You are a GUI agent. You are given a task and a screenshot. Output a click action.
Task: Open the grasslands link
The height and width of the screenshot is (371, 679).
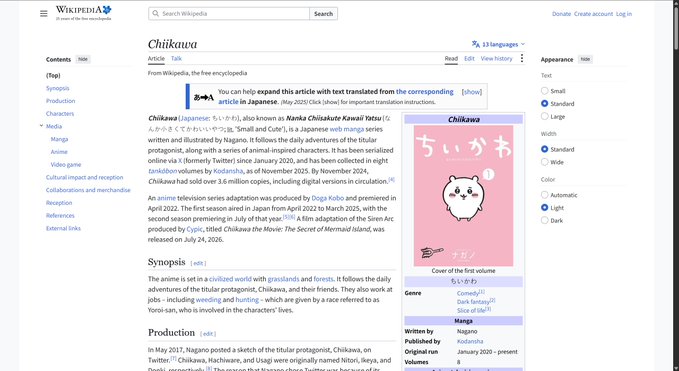283,279
